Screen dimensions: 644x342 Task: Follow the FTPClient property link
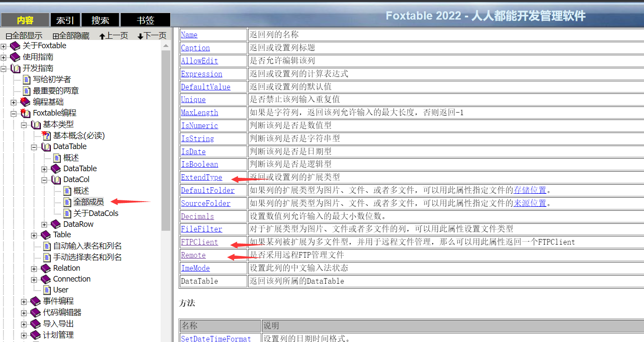pos(199,242)
